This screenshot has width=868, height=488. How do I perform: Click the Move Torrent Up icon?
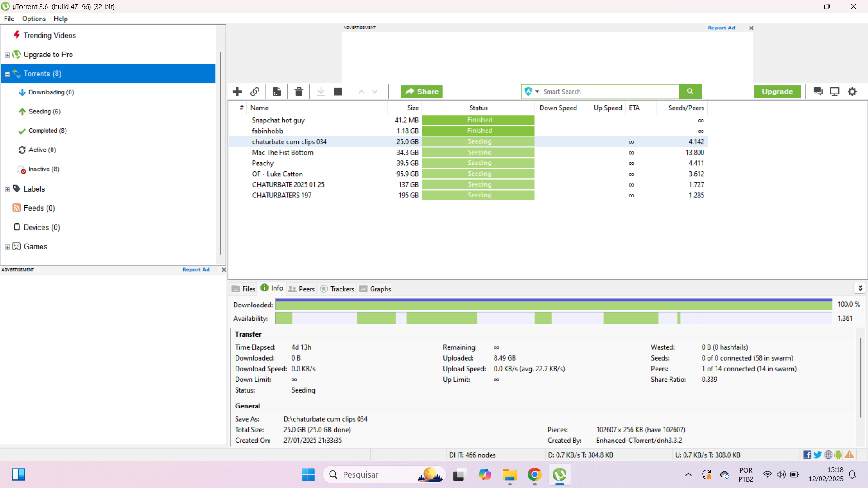pos(361,91)
